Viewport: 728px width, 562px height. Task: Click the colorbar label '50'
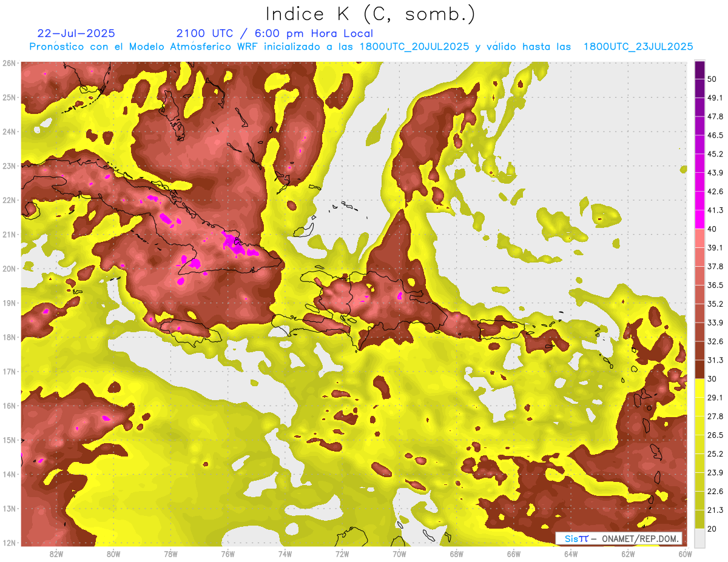pyautogui.click(x=712, y=79)
